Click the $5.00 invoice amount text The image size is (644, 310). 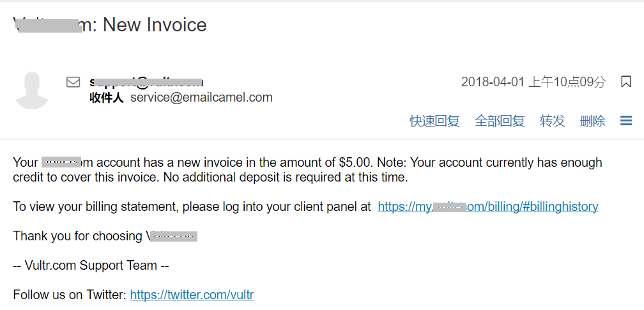pos(356,162)
